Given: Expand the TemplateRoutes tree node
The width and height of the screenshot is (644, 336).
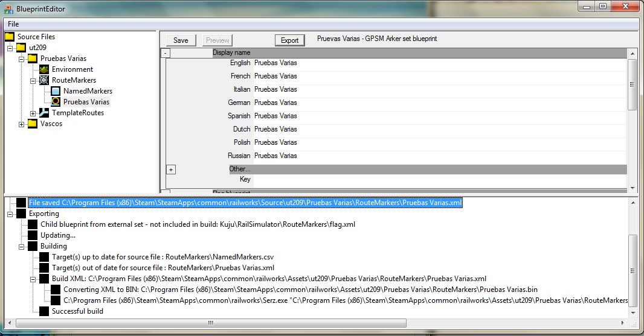Looking at the screenshot, I should click(x=33, y=113).
